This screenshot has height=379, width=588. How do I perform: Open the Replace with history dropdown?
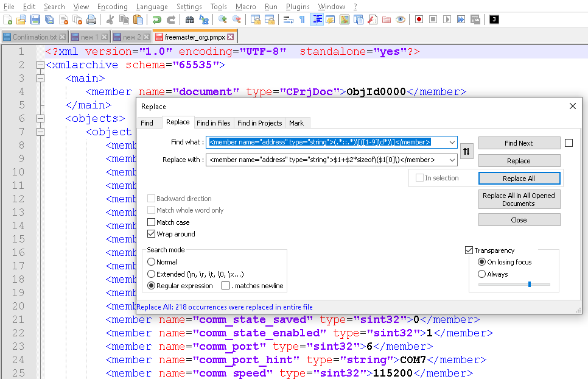click(451, 160)
